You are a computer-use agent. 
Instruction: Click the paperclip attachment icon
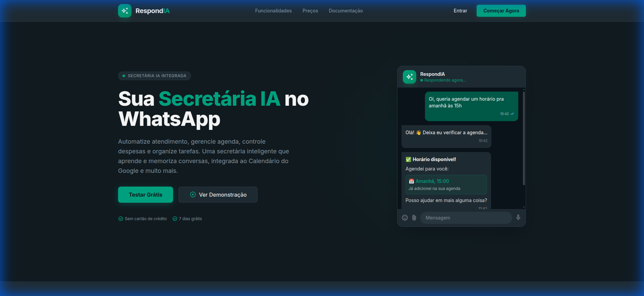coord(414,218)
